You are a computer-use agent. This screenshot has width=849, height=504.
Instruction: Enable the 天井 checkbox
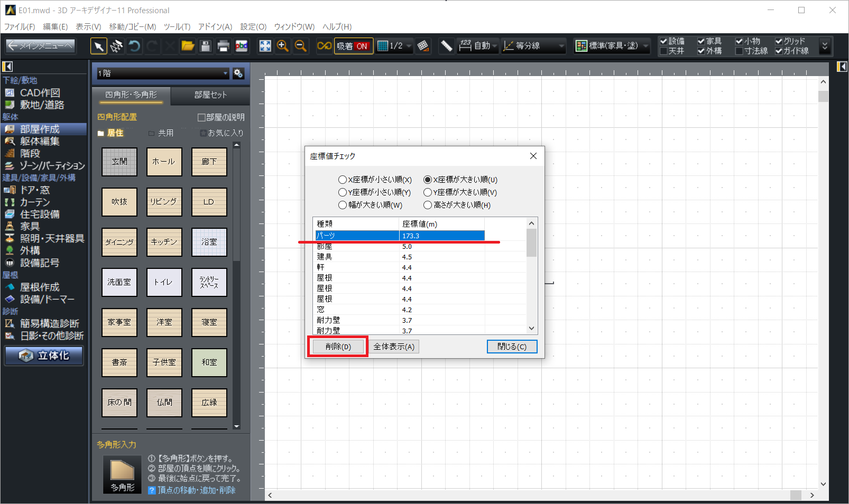(x=663, y=51)
